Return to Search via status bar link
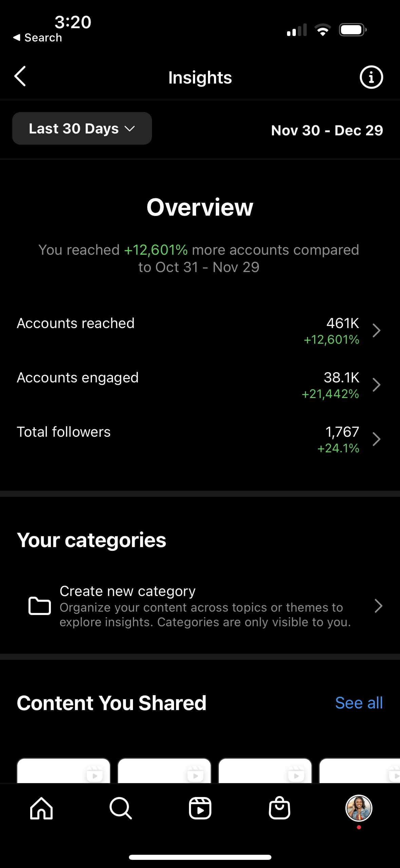The height and width of the screenshot is (868, 400). tap(38, 38)
